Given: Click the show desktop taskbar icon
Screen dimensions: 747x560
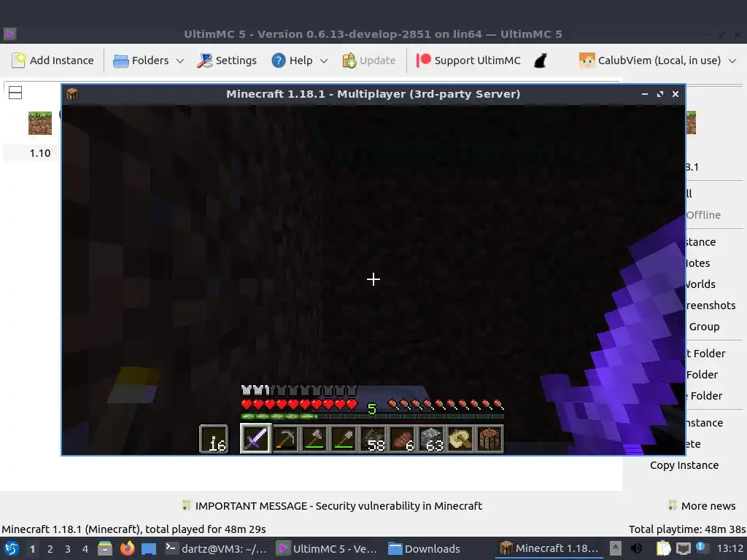Looking at the screenshot, I should pyautogui.click(x=149, y=548).
